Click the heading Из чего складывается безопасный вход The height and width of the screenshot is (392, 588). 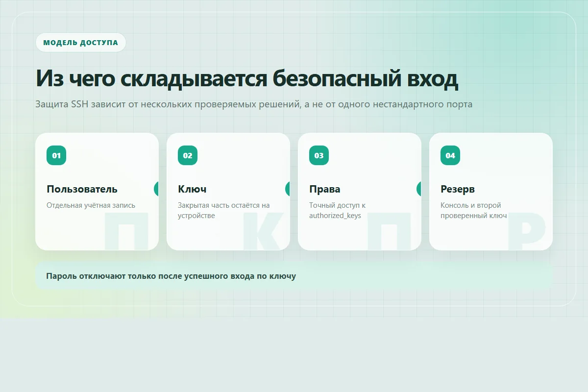(247, 78)
